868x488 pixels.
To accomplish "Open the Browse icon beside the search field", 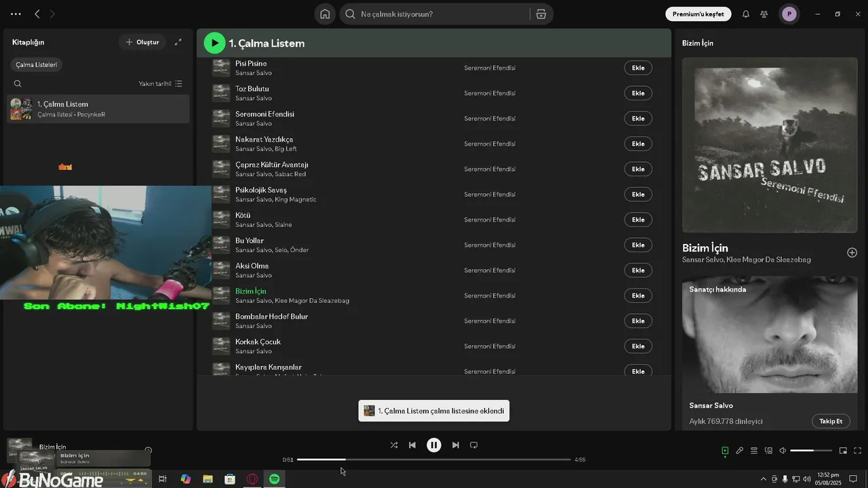I will click(x=540, y=14).
